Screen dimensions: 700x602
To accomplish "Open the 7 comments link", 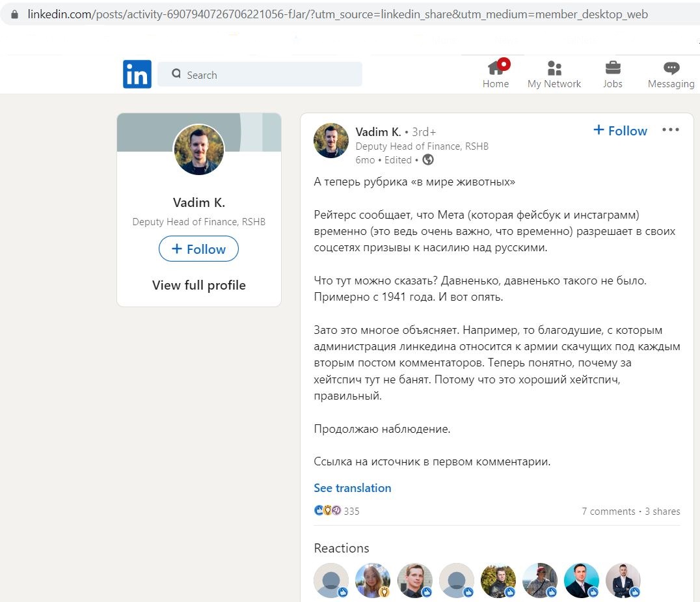I will [x=608, y=512].
